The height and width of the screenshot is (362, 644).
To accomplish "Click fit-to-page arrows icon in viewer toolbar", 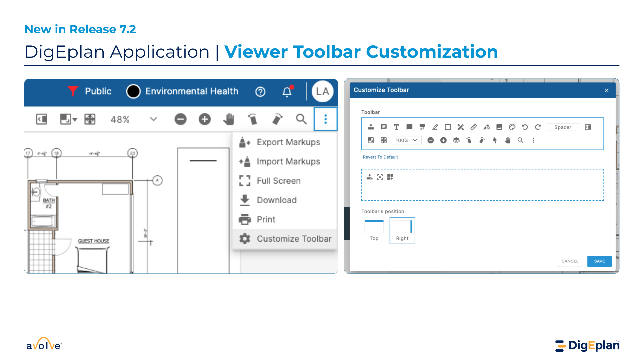I will point(90,119).
